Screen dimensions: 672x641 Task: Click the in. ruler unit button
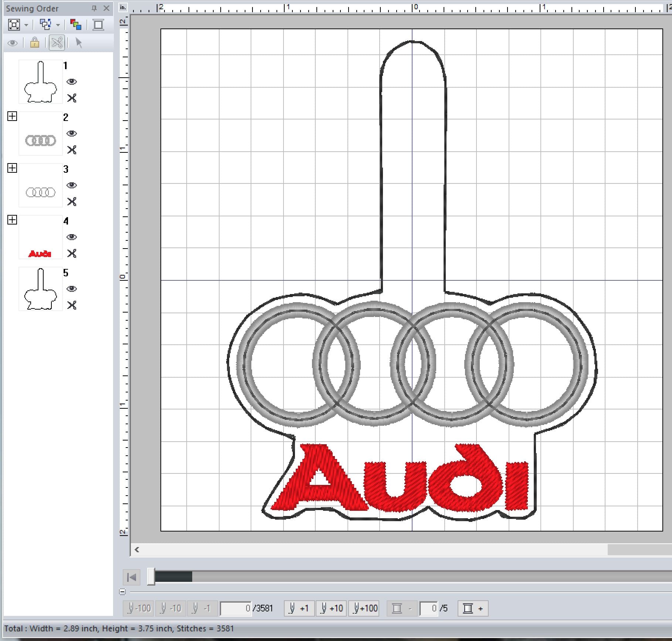point(123,7)
